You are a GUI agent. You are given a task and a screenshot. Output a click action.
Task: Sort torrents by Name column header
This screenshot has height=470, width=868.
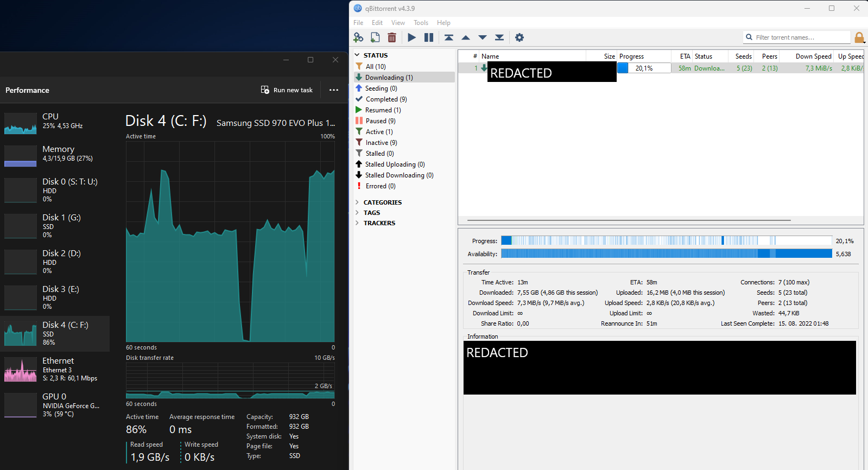pos(533,56)
